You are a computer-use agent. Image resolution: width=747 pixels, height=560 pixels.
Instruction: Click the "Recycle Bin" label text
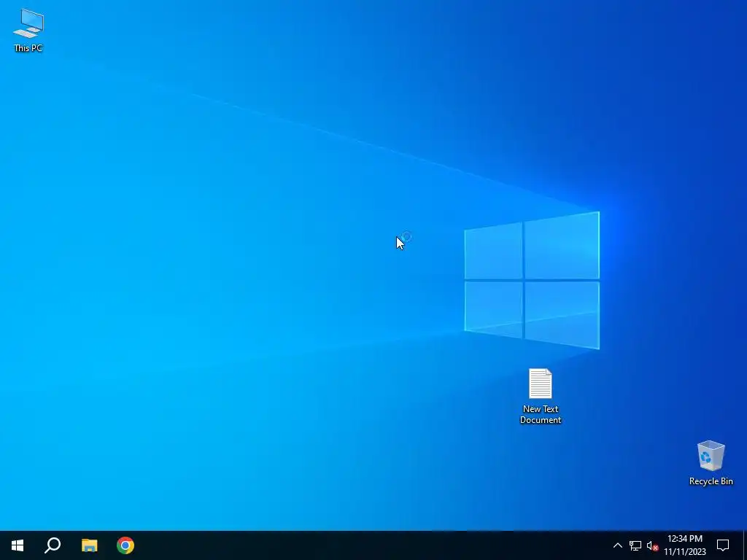(711, 481)
